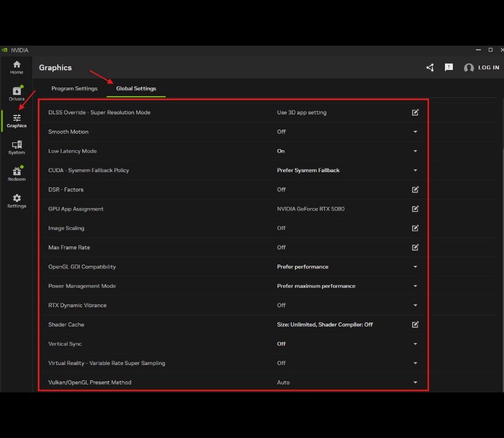Maximize the NVIDIA window
504x438 pixels.
click(x=490, y=50)
